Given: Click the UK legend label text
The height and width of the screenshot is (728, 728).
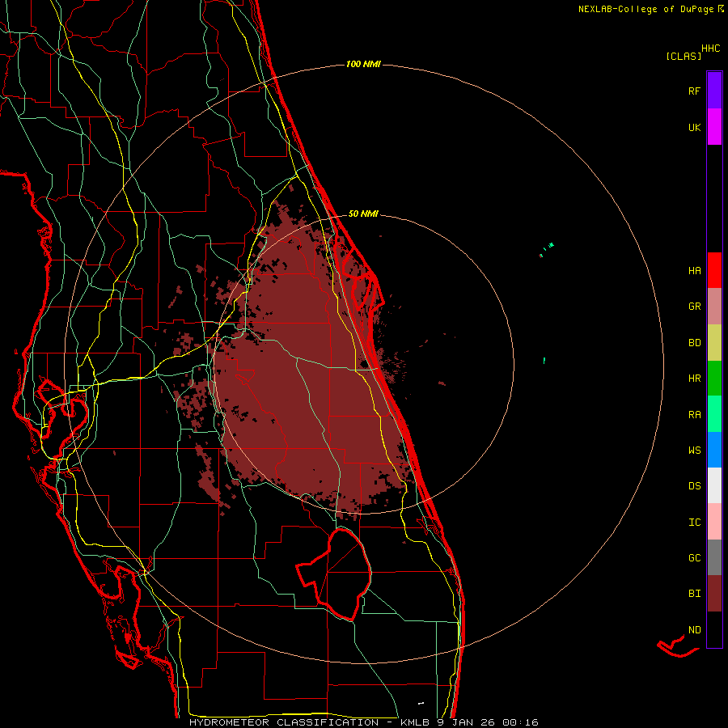Looking at the screenshot, I should (695, 127).
